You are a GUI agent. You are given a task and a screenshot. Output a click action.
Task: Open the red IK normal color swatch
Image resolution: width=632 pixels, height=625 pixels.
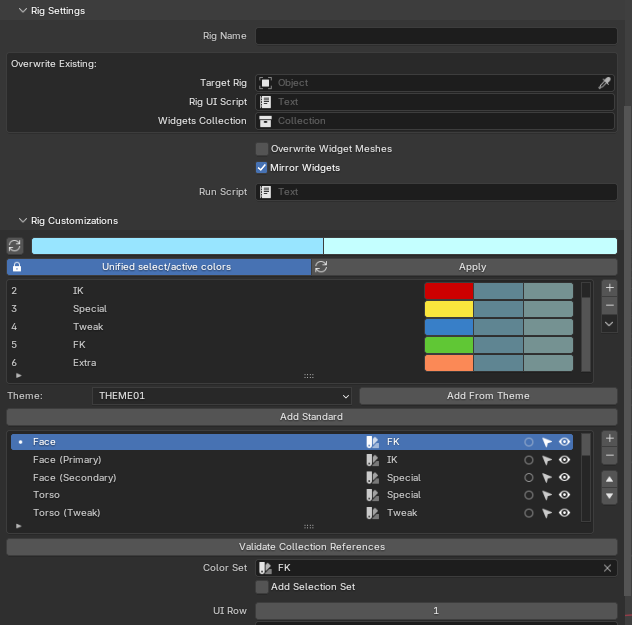[449, 291]
